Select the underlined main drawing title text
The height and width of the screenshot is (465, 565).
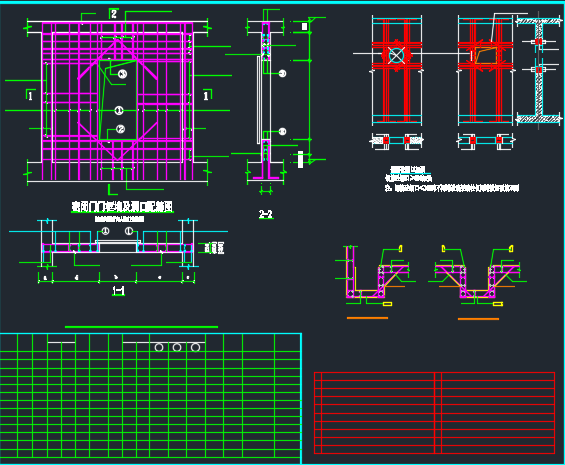pos(122,206)
